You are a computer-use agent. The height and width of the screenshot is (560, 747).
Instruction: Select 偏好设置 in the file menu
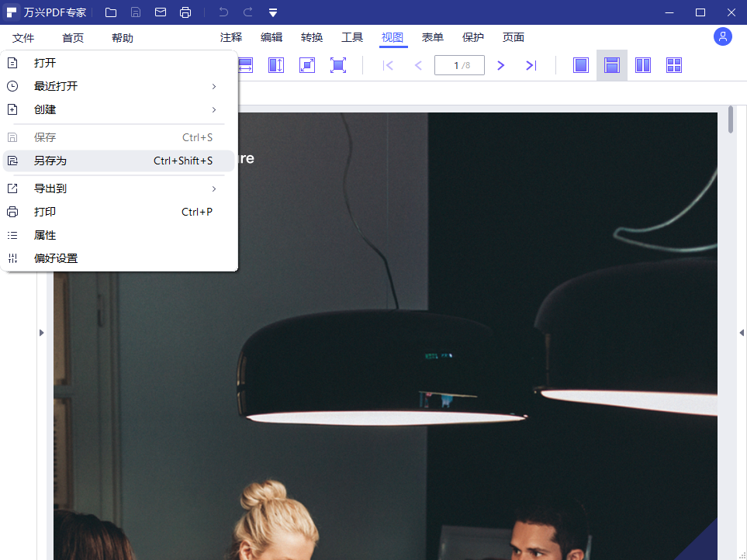(x=56, y=258)
